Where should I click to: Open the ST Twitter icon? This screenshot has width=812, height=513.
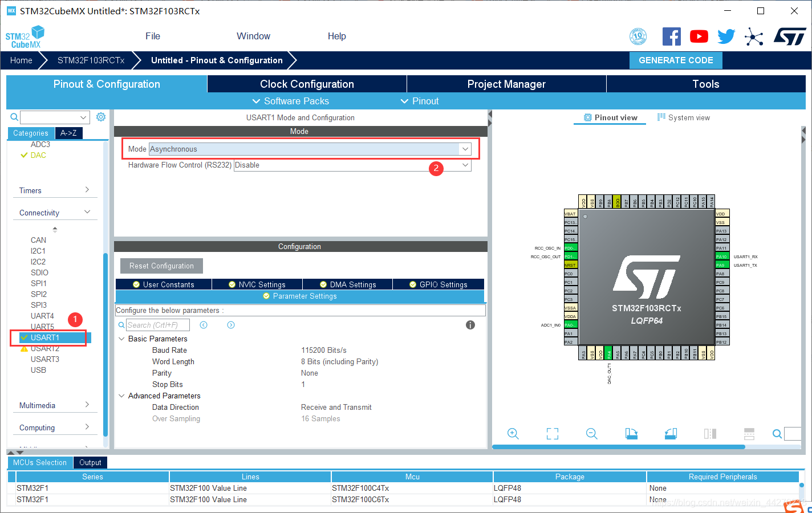click(726, 36)
